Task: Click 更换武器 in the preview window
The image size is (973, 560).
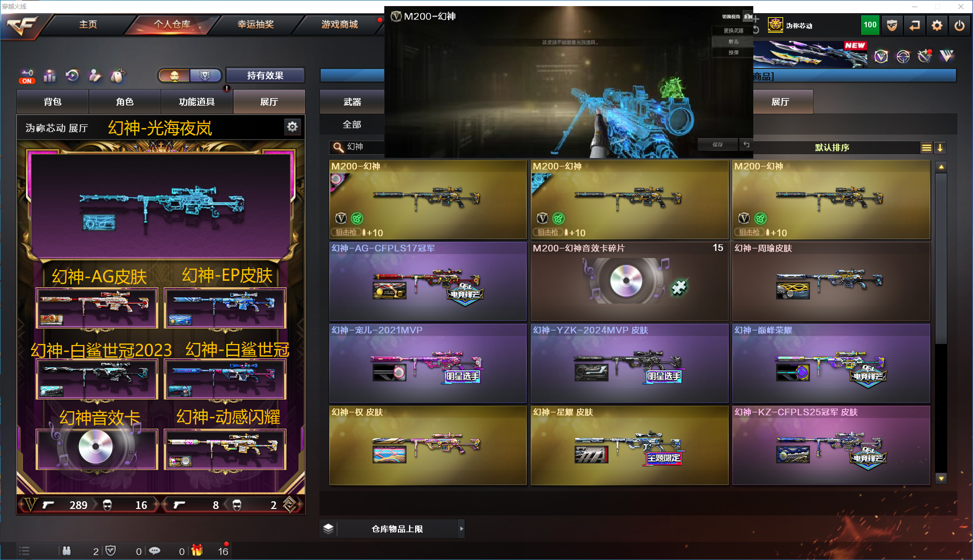Action: (733, 31)
